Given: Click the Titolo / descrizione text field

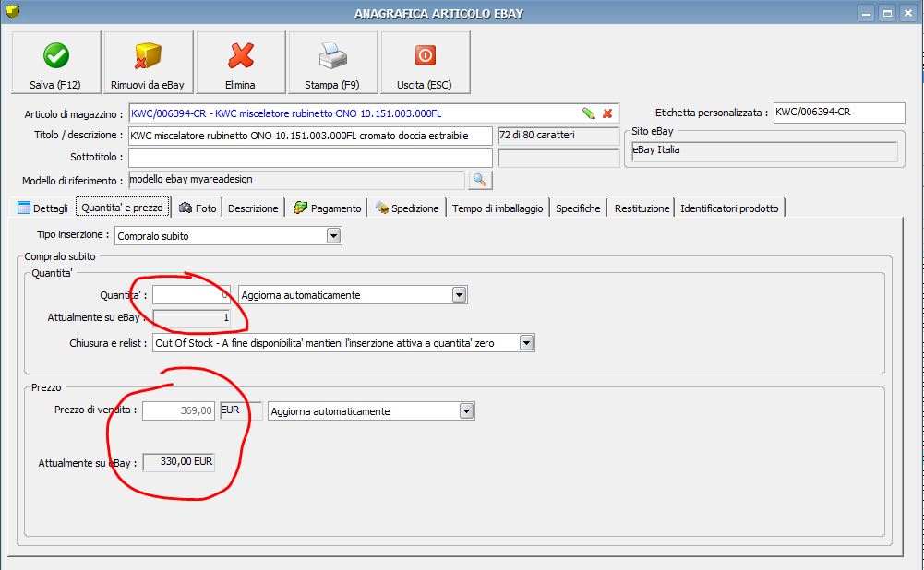Looking at the screenshot, I should pos(310,136).
